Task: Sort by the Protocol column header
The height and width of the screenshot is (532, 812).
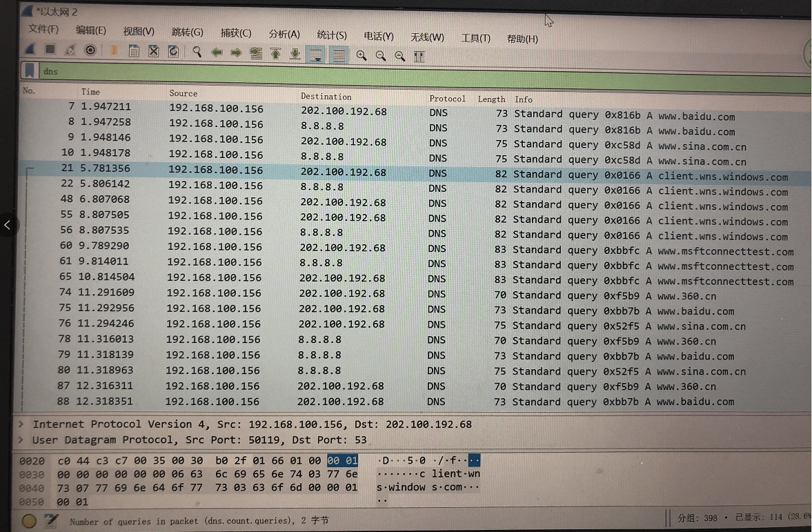Action: click(x=448, y=99)
